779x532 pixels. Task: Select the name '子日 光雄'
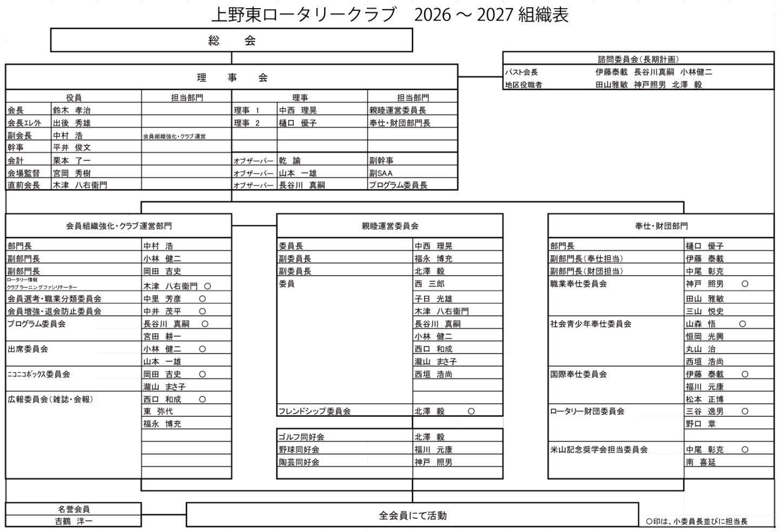pos(433,298)
